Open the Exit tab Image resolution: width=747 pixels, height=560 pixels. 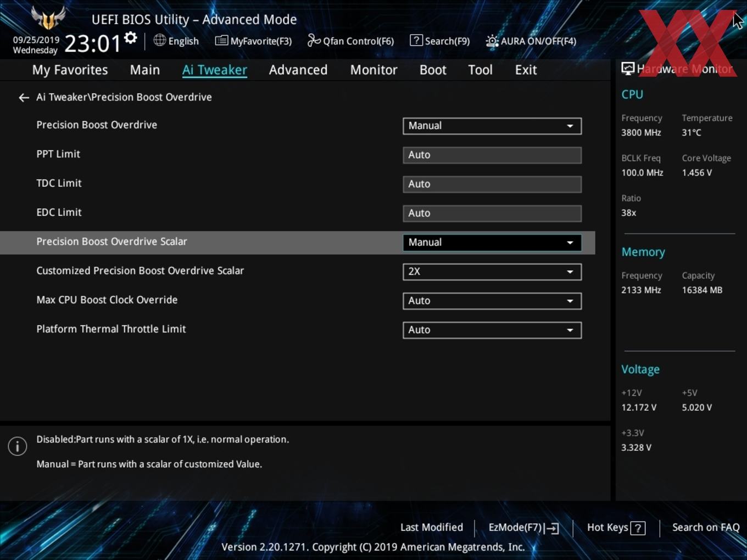coord(526,70)
